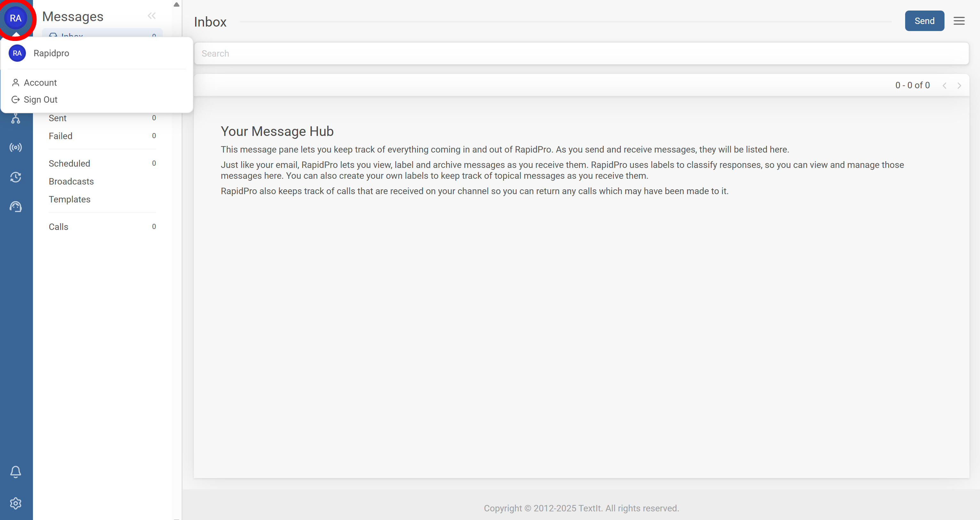Open workspace Settings via the gear icon
Viewport: 980px width, 520px height.
pyautogui.click(x=16, y=503)
